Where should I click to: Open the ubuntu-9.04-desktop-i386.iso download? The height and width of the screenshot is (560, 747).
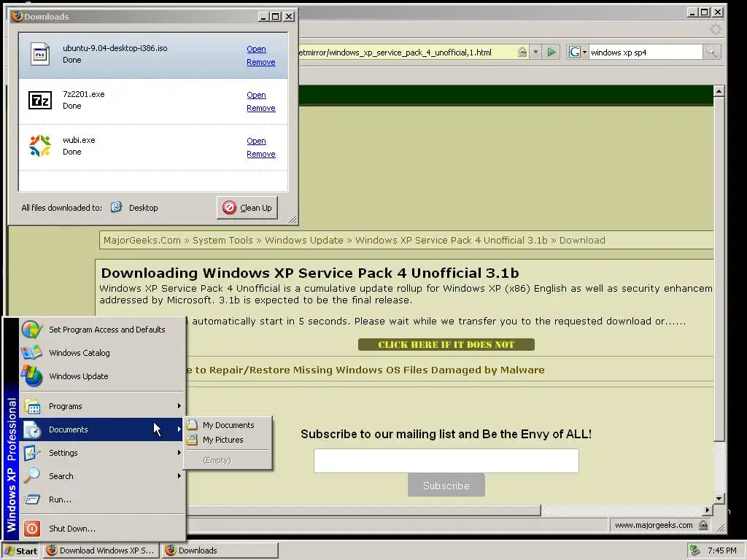(x=256, y=49)
